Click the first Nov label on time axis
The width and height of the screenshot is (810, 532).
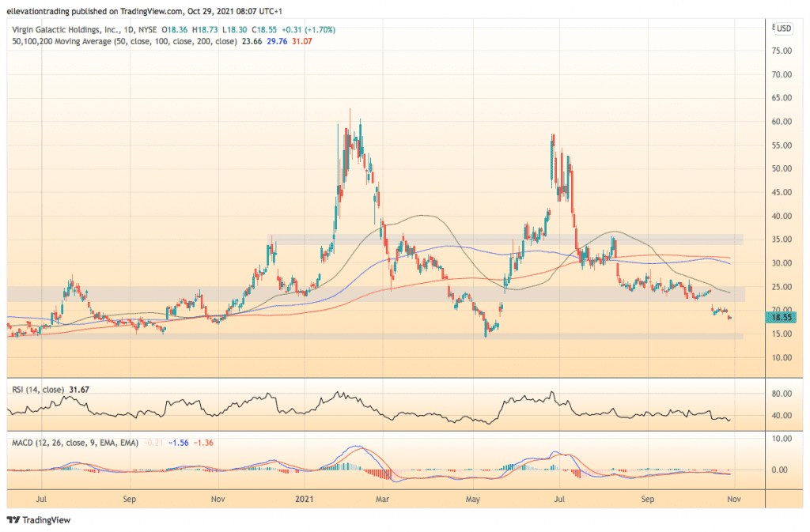tap(218, 499)
